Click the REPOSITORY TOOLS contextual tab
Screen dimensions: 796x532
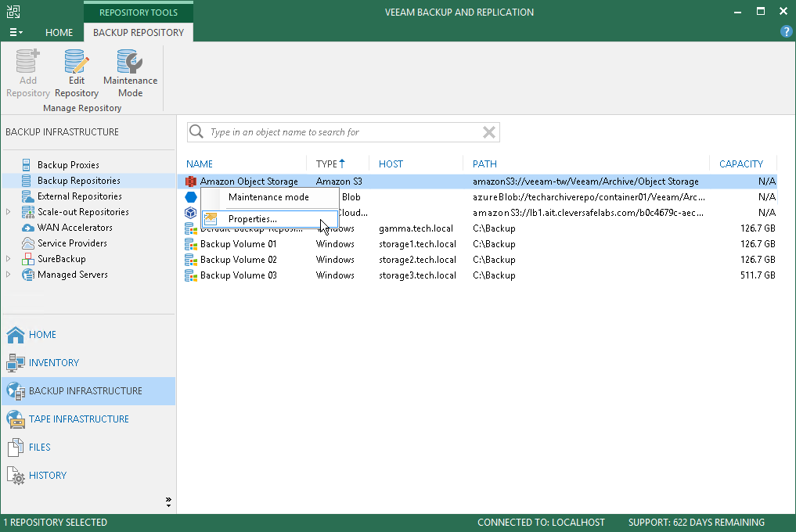[138, 13]
